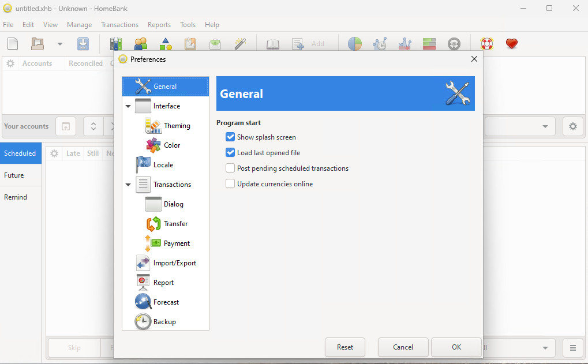
Task: Select Import/Export preferences page
Action: point(166,263)
